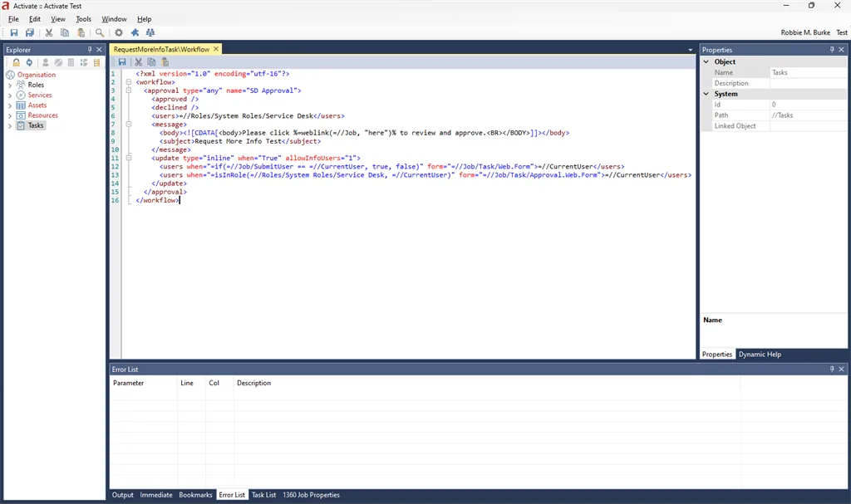Click the Copy icon in the workflow editor toolbar

[x=151, y=62]
